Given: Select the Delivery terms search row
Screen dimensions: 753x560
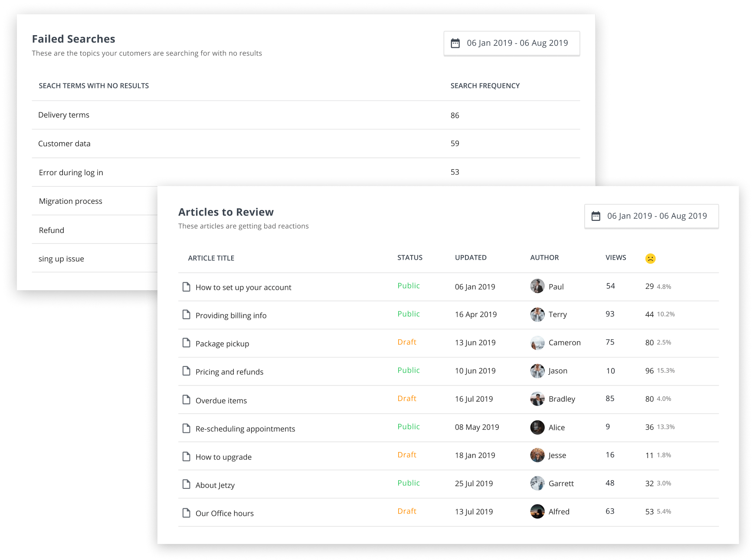Looking at the screenshot, I should pos(64,115).
